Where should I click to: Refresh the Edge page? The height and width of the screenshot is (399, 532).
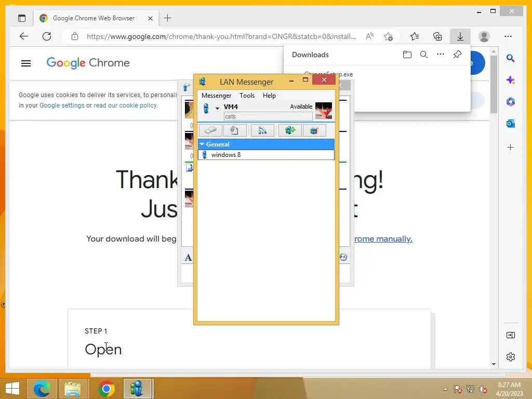[47, 36]
